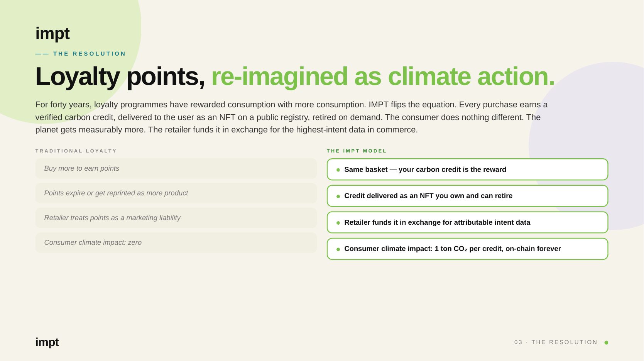
Task: Click 'Same basket — your carbon credit' card
Action: point(467,169)
